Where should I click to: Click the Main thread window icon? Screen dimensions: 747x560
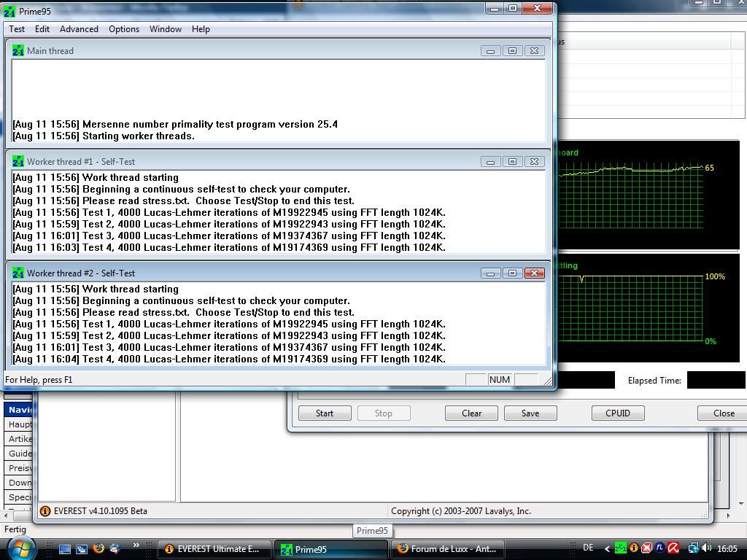[18, 50]
